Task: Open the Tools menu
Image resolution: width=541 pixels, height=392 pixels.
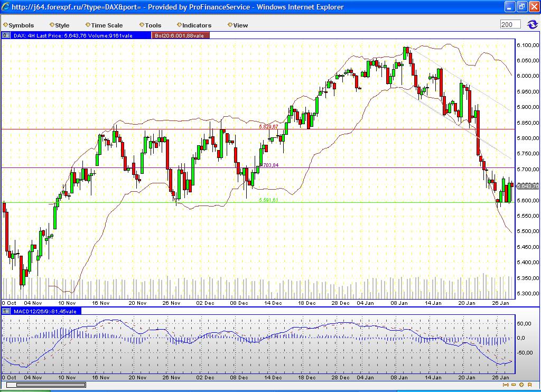Action: click(153, 25)
